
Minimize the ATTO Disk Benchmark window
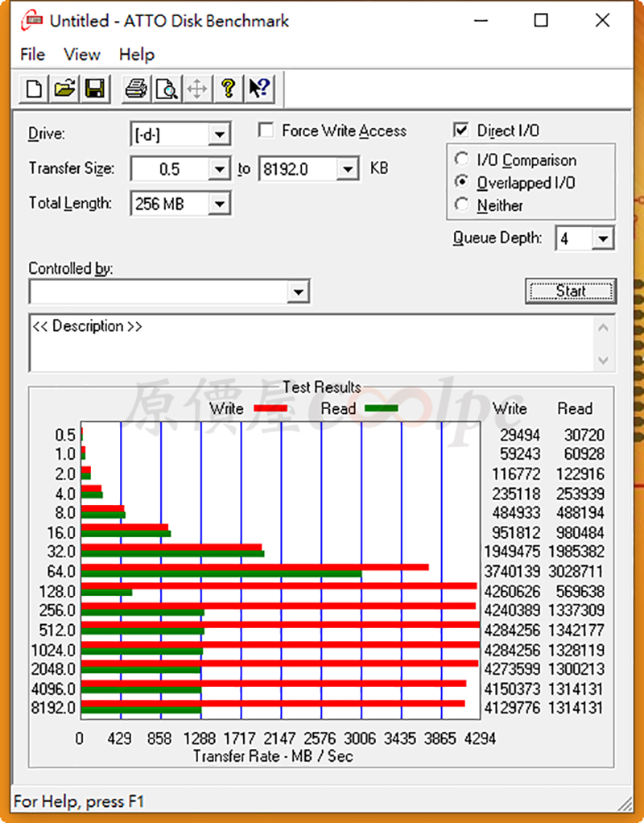tap(481, 21)
